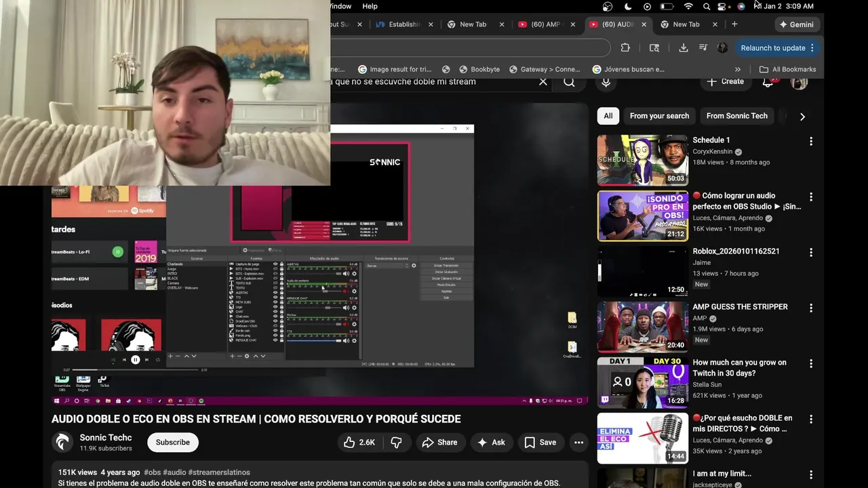Open a new Chrome tab with plus button
The width and height of the screenshot is (868, 488).
pos(734,24)
